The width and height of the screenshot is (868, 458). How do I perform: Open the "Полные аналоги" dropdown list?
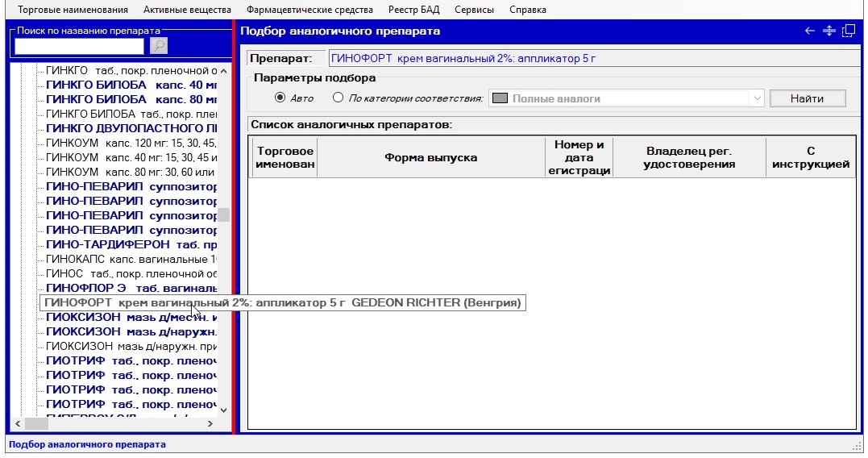(x=756, y=98)
